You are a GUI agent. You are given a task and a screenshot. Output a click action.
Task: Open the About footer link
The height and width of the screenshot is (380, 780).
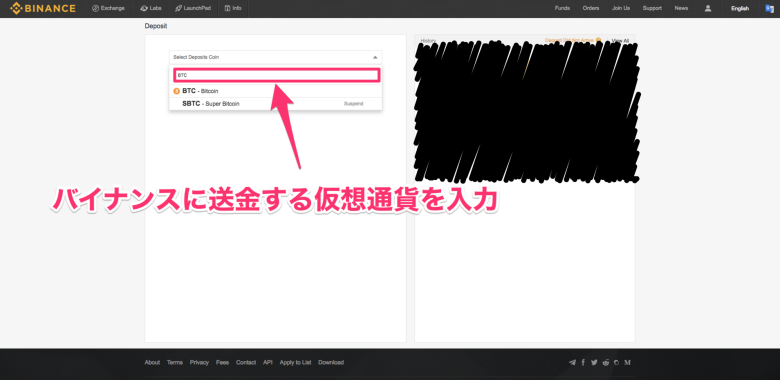point(152,363)
